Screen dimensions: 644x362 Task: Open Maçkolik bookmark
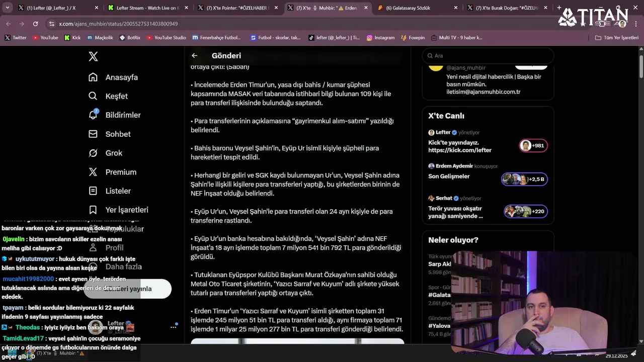(100, 38)
